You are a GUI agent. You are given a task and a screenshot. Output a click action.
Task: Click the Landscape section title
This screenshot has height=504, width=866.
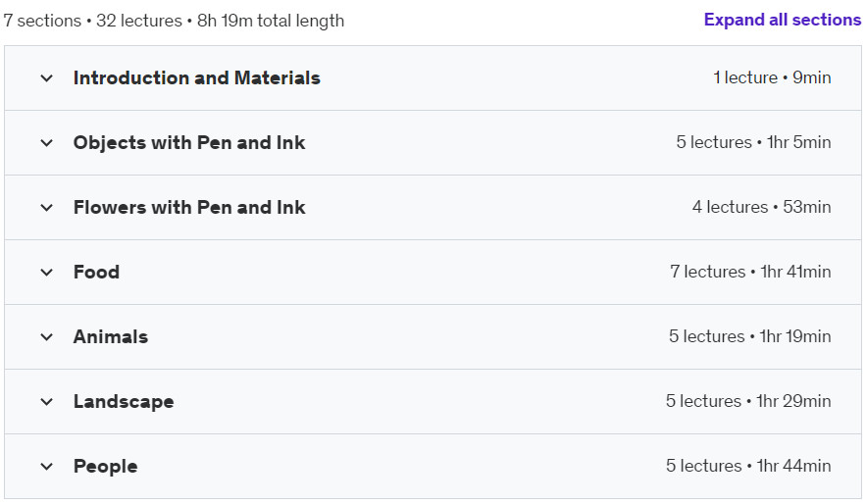point(124,401)
